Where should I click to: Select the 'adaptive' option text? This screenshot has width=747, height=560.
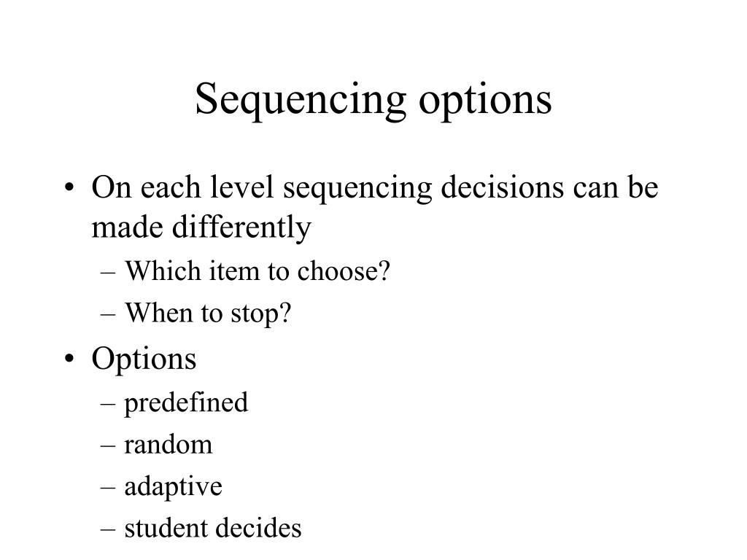pyautogui.click(x=173, y=487)
